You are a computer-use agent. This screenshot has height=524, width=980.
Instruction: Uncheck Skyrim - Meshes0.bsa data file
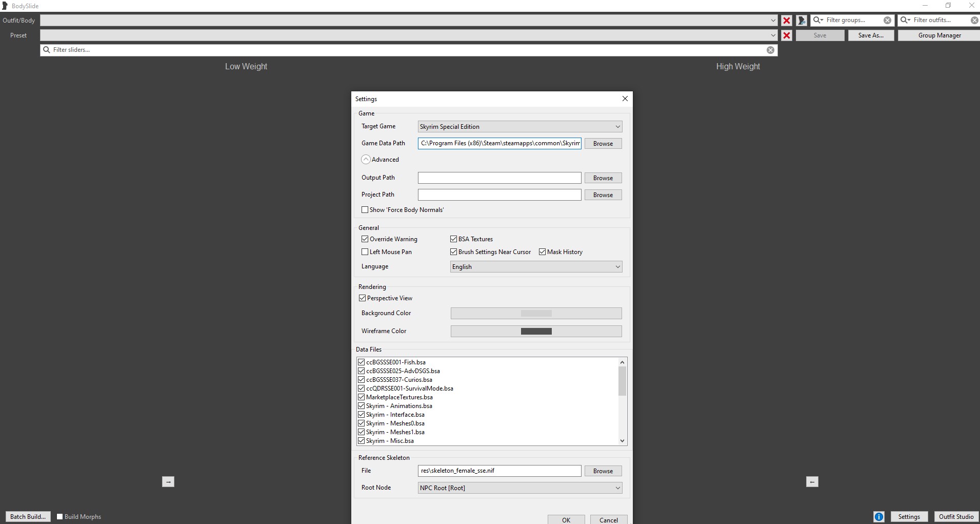click(362, 423)
